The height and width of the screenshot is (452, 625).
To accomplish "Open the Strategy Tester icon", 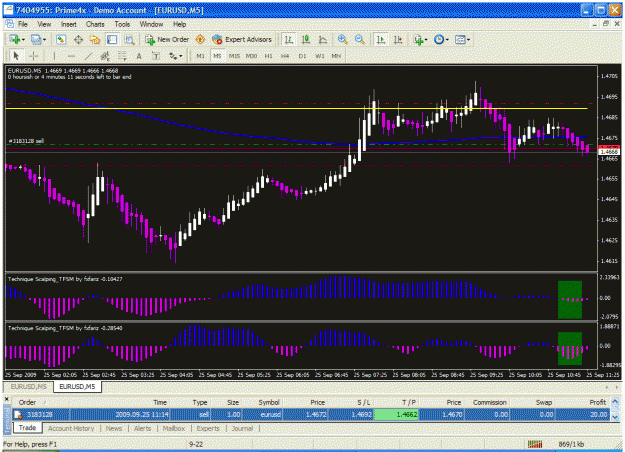I will tap(129, 39).
